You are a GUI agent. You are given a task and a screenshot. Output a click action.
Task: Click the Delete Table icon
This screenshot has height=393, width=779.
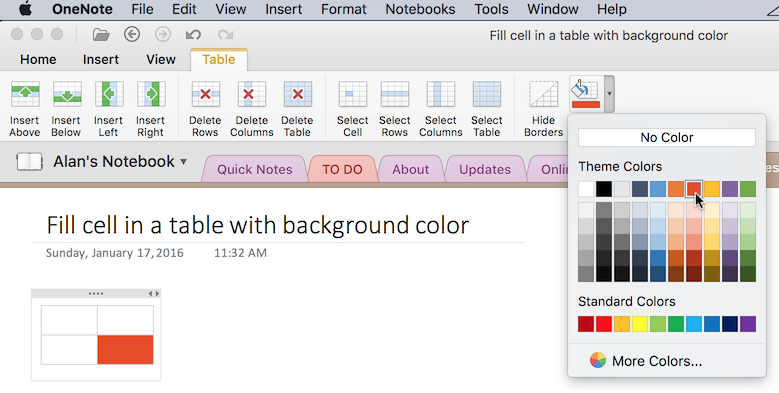click(x=298, y=94)
